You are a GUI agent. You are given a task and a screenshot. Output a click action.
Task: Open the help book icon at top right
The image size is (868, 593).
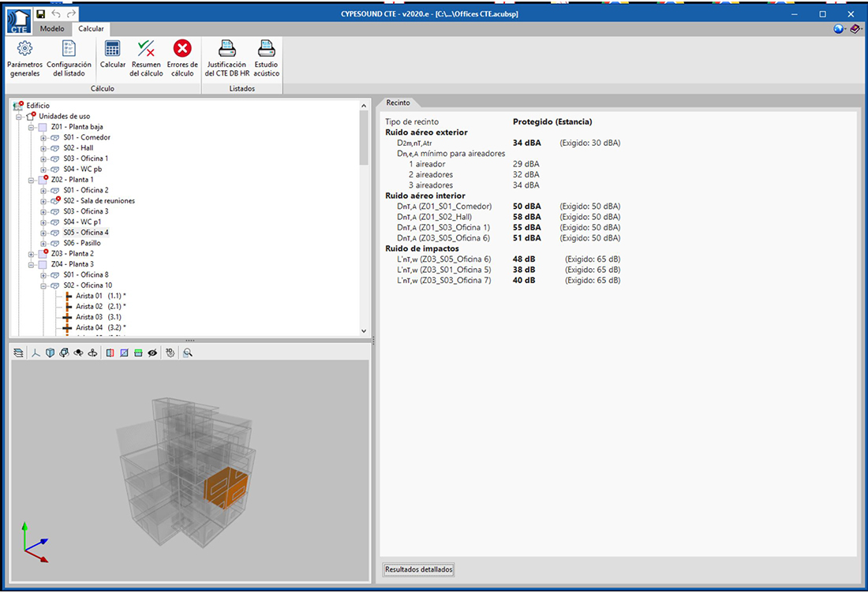click(x=855, y=28)
